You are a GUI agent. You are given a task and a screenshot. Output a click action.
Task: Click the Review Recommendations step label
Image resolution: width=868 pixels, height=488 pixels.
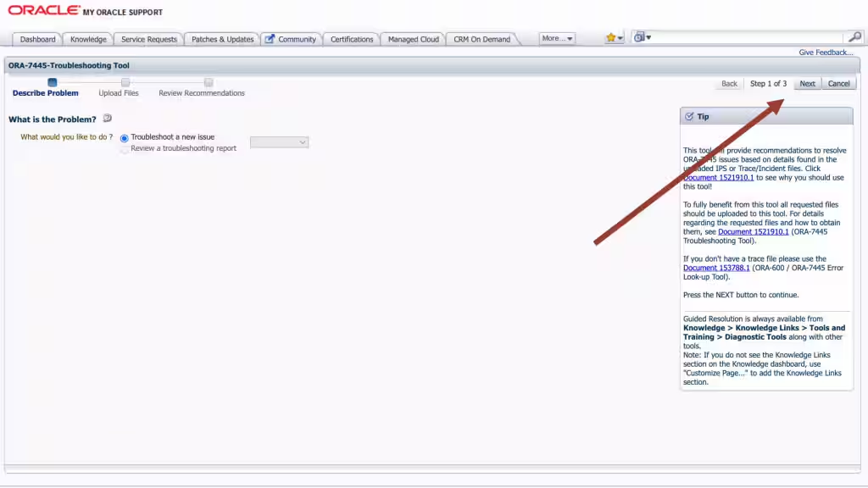202,93
